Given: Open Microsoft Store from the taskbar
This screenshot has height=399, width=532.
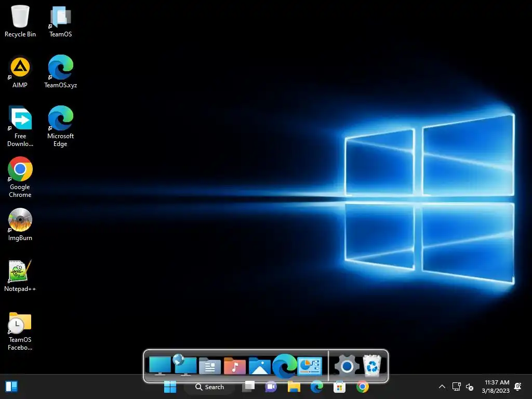Looking at the screenshot, I should [339, 387].
